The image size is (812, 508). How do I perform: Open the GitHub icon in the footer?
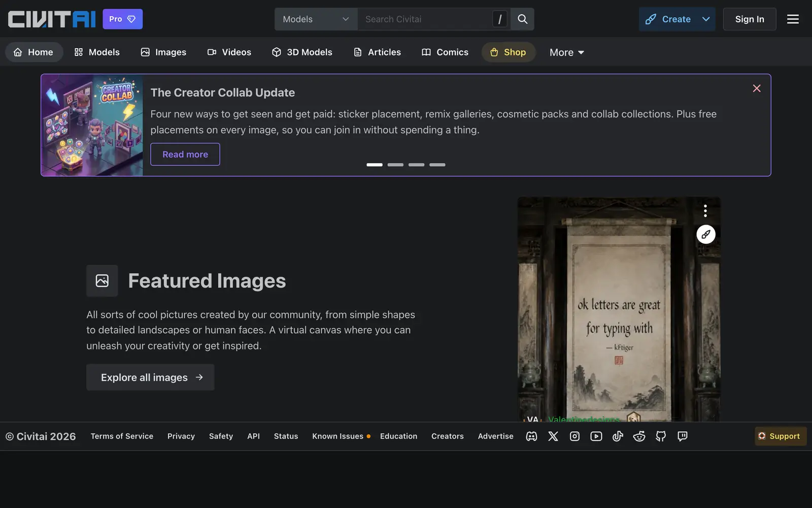click(661, 436)
